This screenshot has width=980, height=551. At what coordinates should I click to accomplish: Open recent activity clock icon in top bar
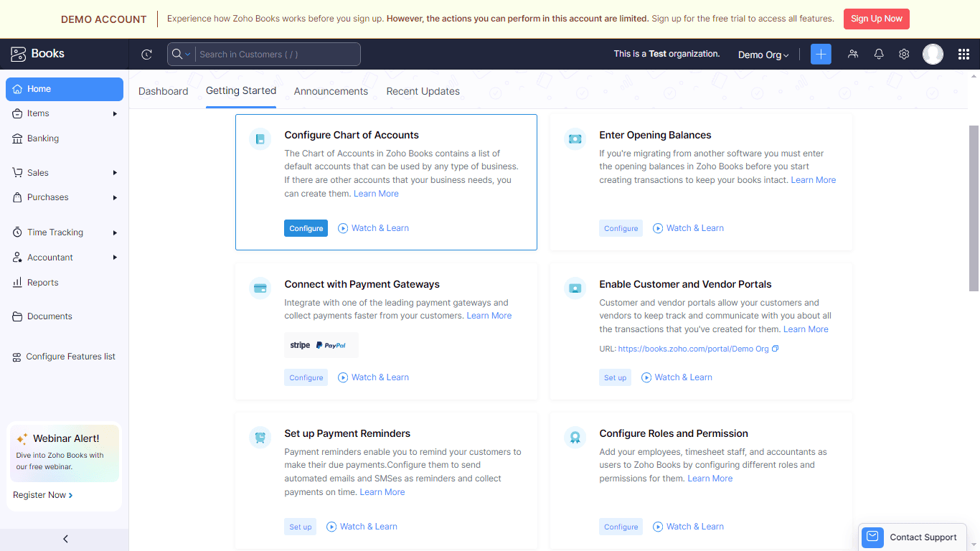[x=147, y=55]
